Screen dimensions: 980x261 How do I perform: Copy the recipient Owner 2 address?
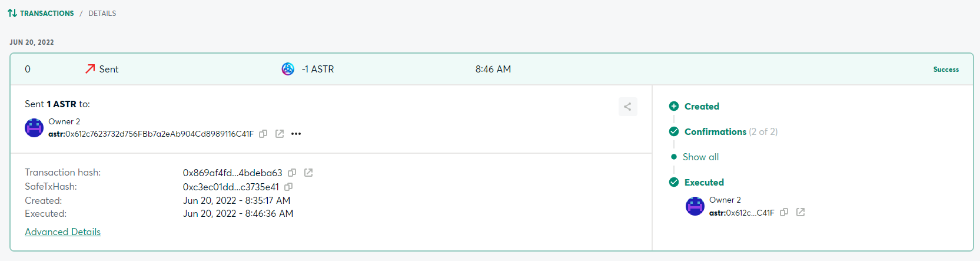click(263, 134)
